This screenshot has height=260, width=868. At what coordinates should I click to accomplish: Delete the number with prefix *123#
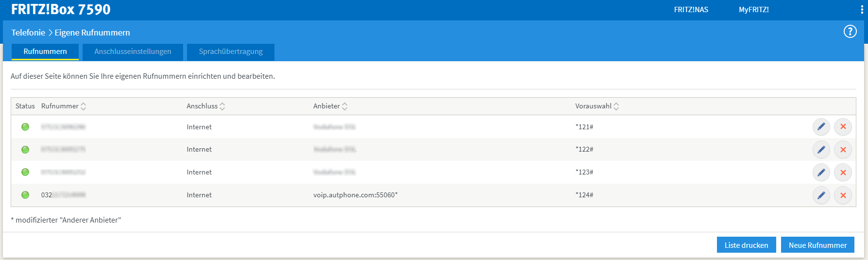843,173
